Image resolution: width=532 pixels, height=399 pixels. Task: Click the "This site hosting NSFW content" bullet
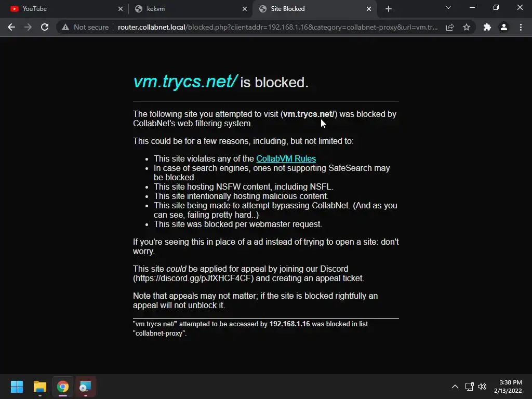pos(243,187)
